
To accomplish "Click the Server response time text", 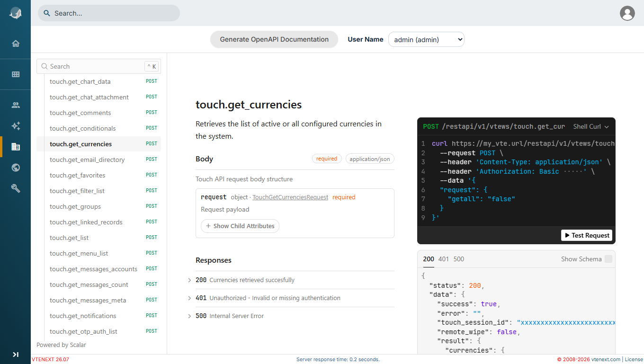I will (x=338, y=359).
